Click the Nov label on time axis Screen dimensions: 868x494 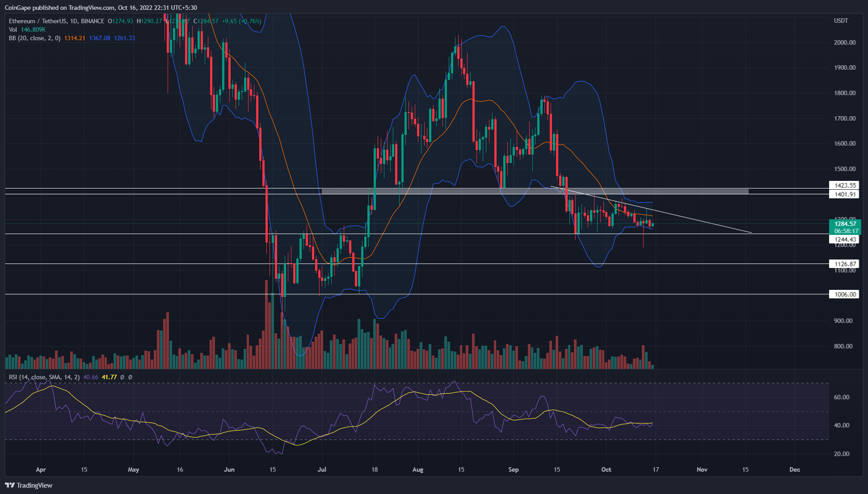pyautogui.click(x=702, y=469)
